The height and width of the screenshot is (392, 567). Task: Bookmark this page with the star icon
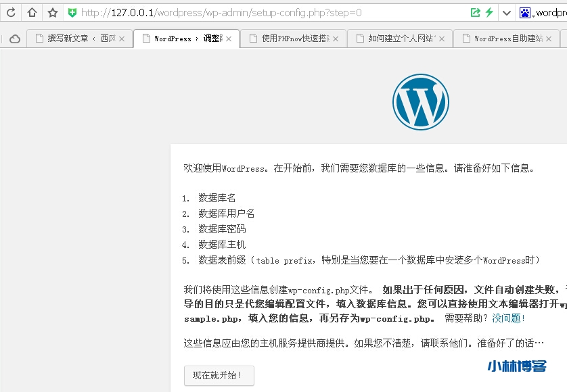pos(52,13)
